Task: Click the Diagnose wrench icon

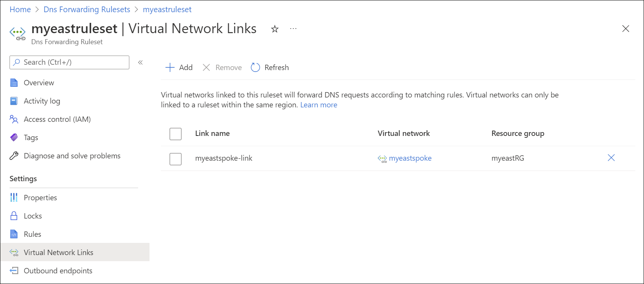Action: point(14,156)
